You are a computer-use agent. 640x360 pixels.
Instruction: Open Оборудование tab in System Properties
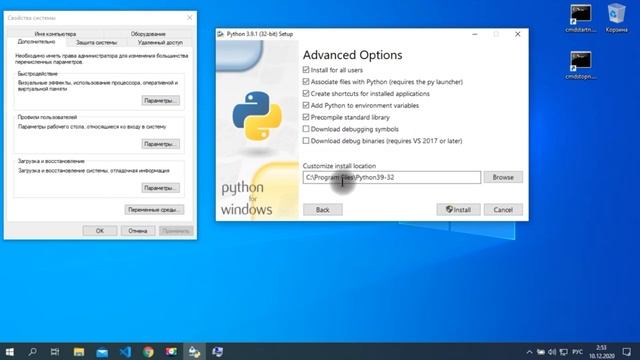point(148,34)
